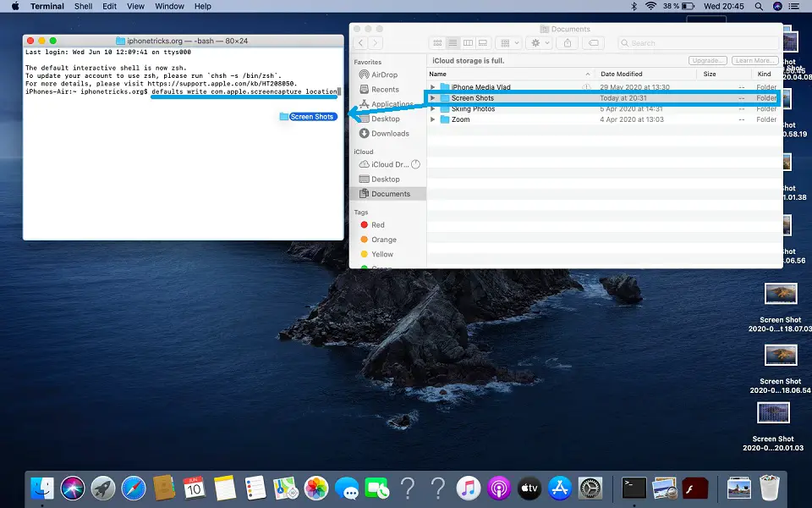The width and height of the screenshot is (812, 508).
Task: Open Safari from the Dock
Action: tap(134, 488)
